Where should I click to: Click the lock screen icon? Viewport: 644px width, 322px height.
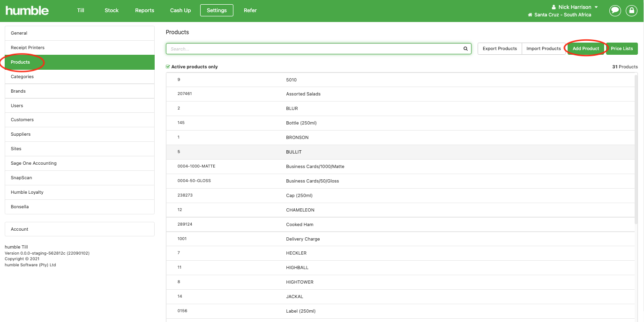[632, 10]
